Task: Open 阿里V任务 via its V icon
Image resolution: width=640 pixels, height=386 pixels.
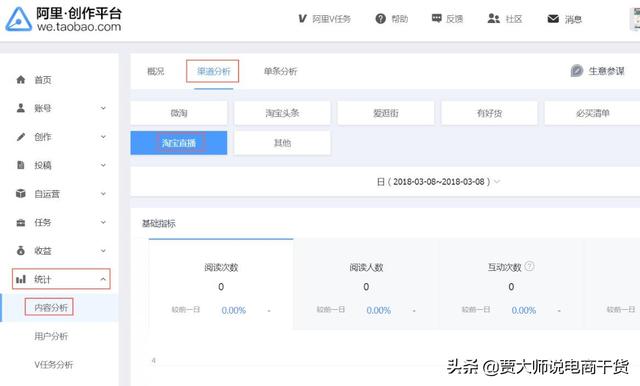Action: [302, 19]
